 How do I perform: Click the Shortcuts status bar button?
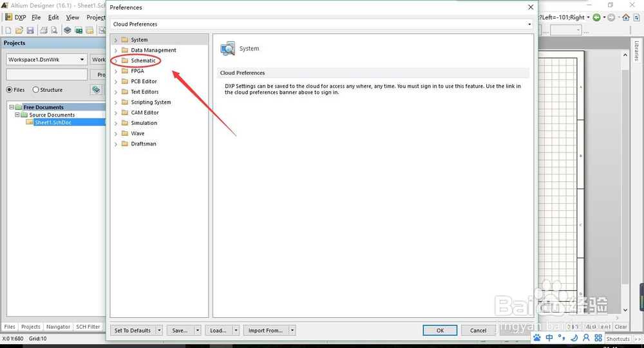(618, 339)
